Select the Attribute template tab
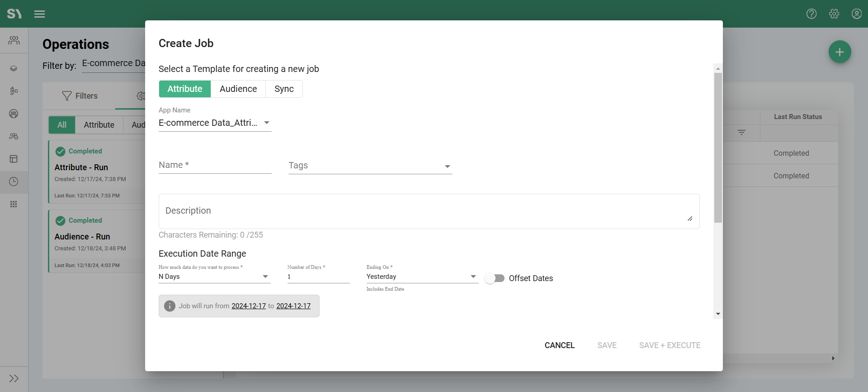868x392 pixels. pyautogui.click(x=185, y=89)
